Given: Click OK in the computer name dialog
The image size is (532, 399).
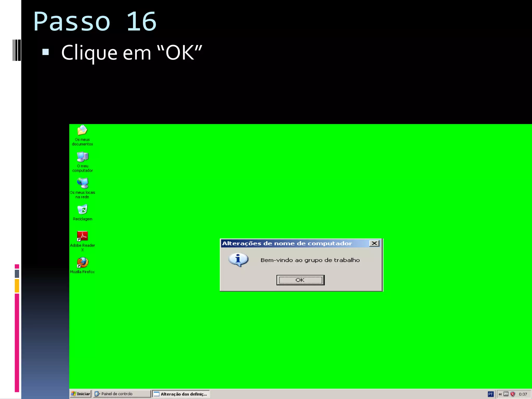Looking at the screenshot, I should pyautogui.click(x=300, y=280).
